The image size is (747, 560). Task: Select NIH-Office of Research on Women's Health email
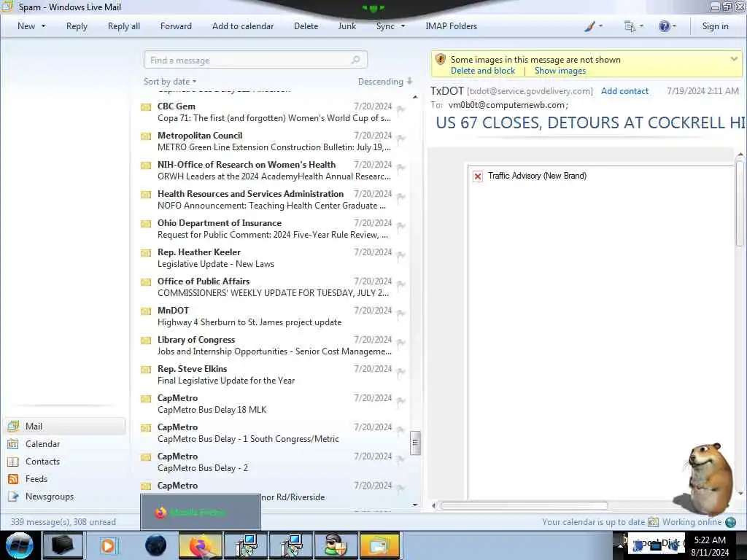pos(274,171)
